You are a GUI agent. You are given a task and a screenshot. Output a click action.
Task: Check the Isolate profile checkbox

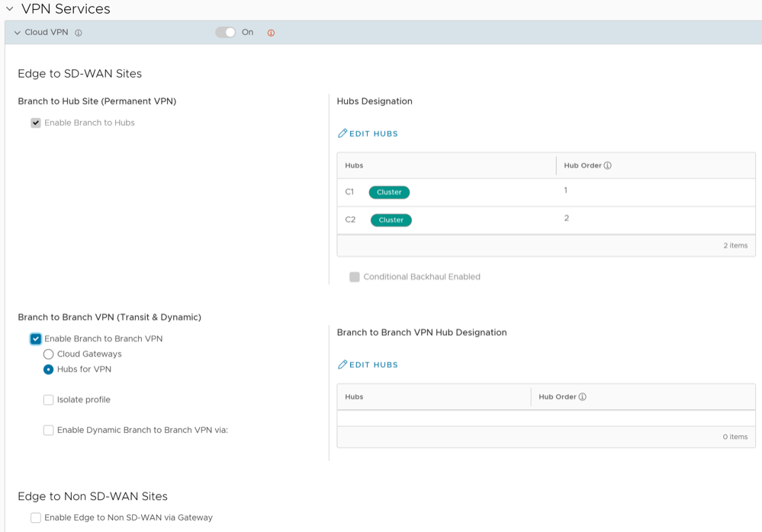coord(49,400)
